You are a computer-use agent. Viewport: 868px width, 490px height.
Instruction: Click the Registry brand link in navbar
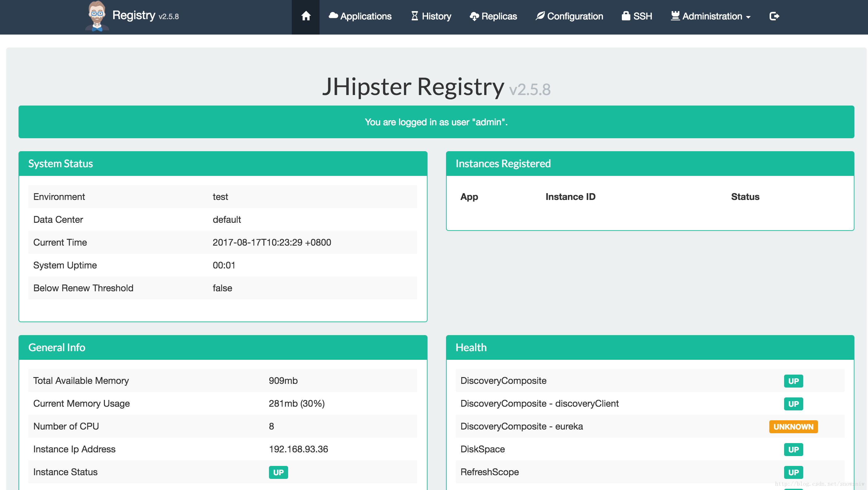tap(134, 15)
